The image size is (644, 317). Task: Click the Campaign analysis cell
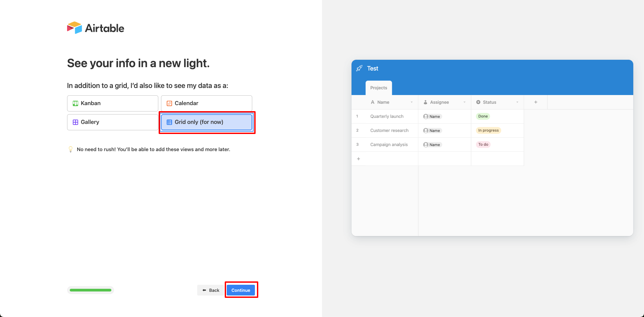coord(389,145)
